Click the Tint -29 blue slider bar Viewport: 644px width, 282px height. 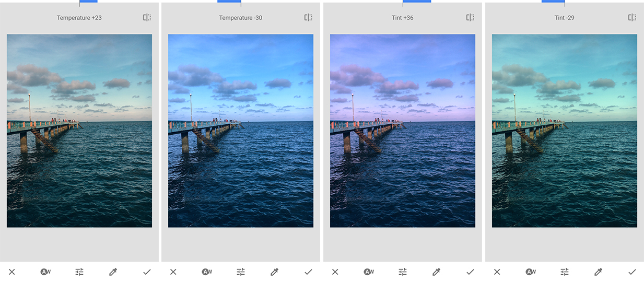[553, 2]
